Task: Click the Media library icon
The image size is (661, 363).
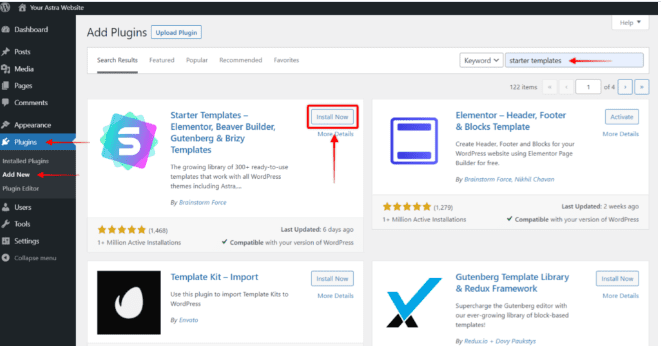Action: pos(6,69)
